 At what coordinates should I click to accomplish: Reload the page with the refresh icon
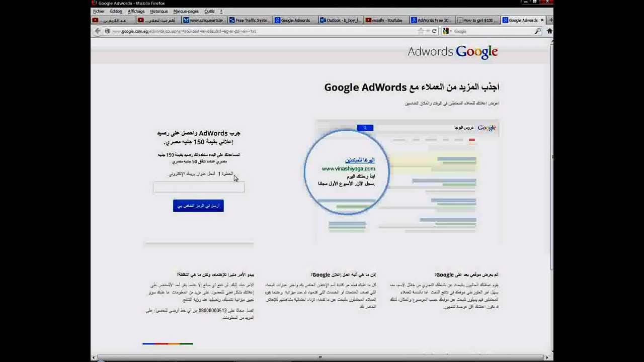(434, 31)
